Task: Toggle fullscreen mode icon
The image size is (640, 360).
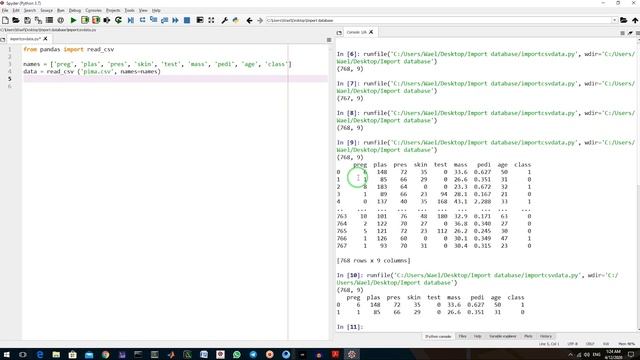Action: [x=211, y=20]
